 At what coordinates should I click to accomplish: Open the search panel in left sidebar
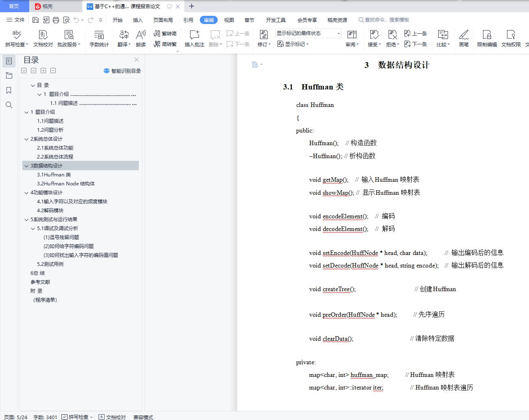tap(9, 105)
